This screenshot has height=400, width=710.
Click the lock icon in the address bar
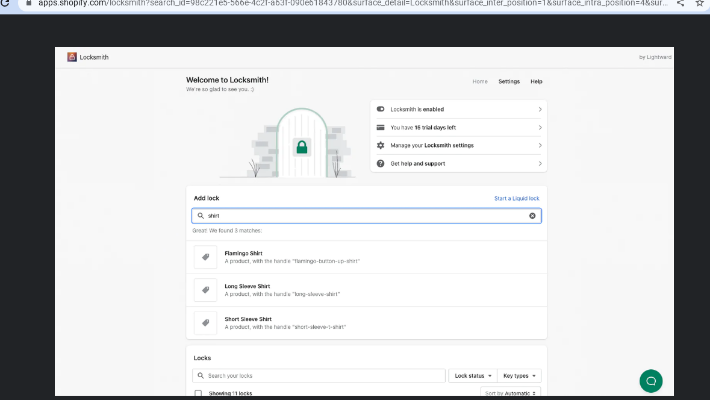tap(29, 3)
